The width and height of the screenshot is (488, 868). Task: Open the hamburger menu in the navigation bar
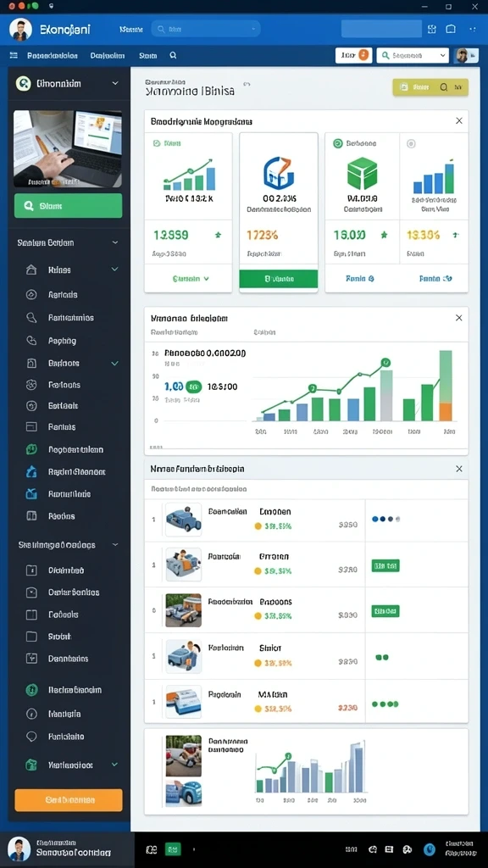click(x=14, y=55)
